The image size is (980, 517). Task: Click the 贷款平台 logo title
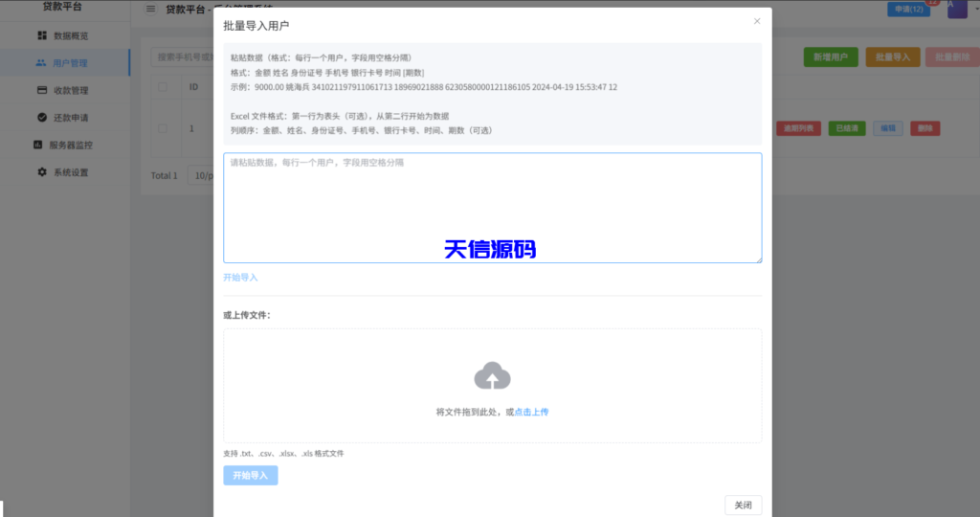62,7
